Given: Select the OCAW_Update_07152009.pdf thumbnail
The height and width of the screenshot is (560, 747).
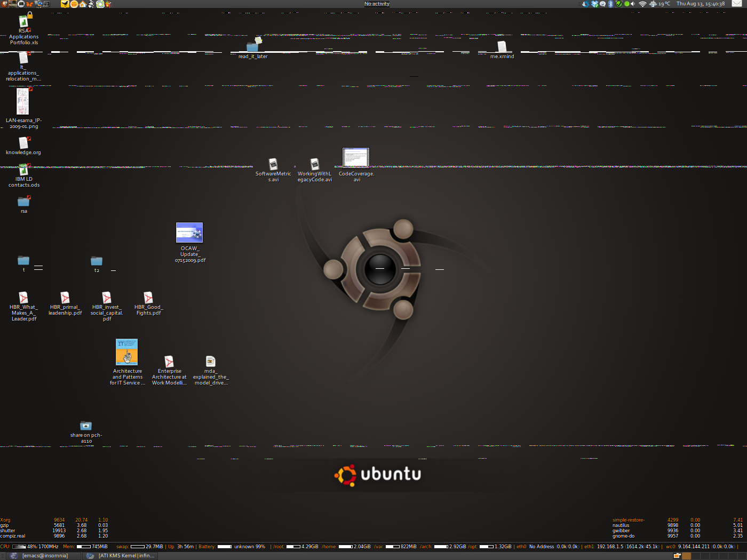Looking at the screenshot, I should point(189,233).
